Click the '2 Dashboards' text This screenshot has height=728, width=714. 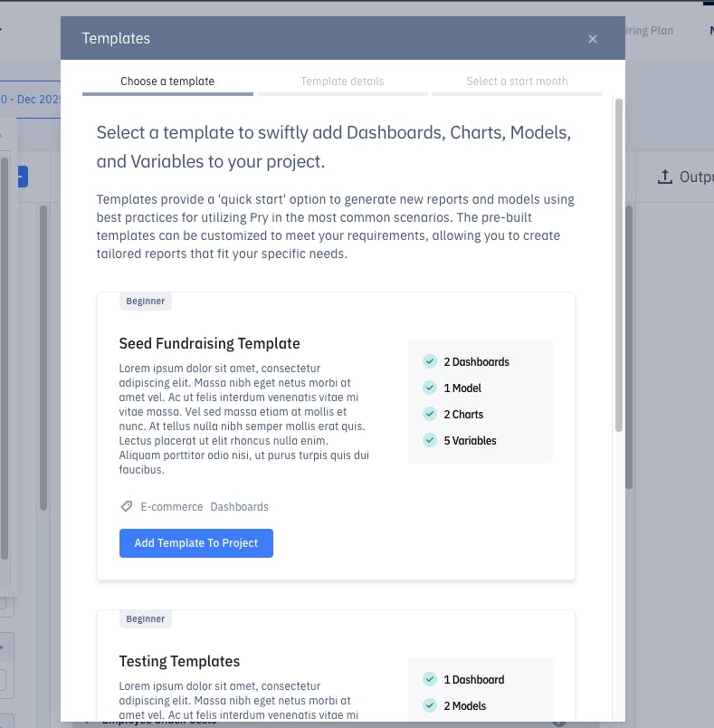[477, 361]
